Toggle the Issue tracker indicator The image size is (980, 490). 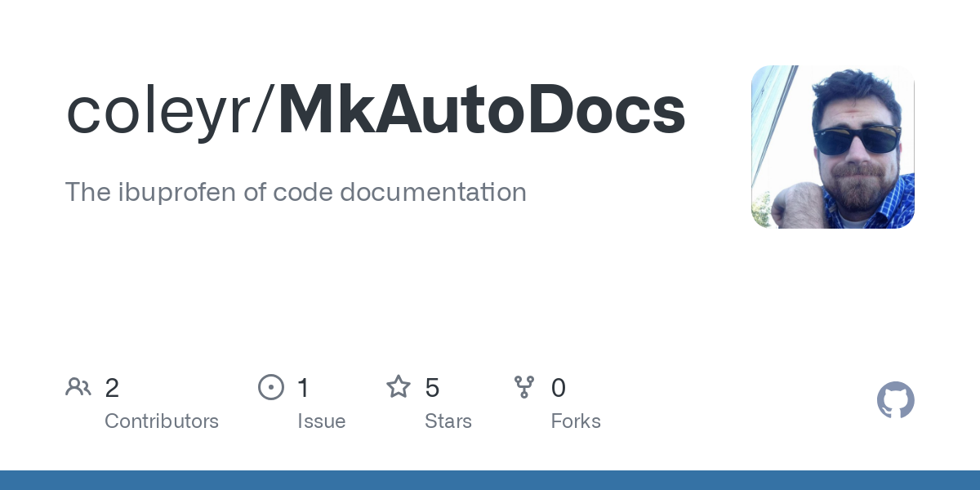point(271,387)
